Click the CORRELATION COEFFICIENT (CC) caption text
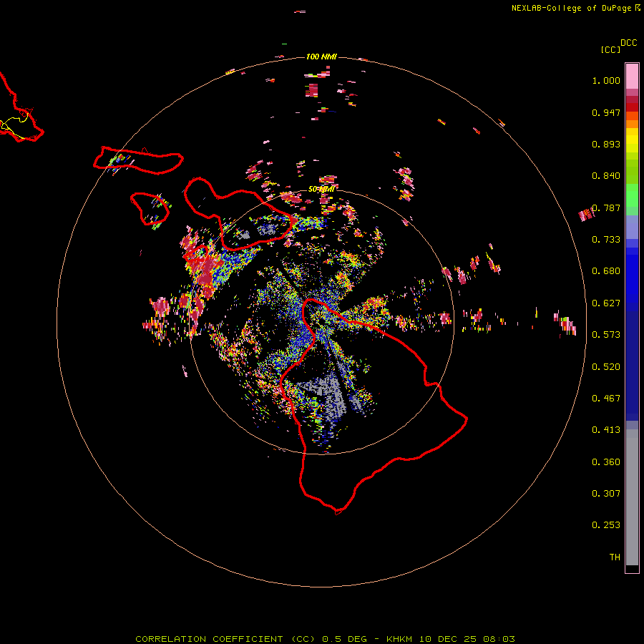The image size is (644, 644). 225,639
